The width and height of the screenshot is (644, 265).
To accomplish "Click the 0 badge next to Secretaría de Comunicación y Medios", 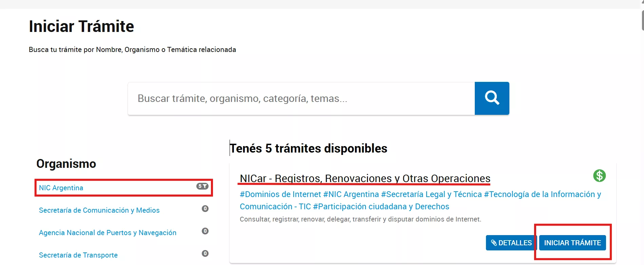I will 205,209.
